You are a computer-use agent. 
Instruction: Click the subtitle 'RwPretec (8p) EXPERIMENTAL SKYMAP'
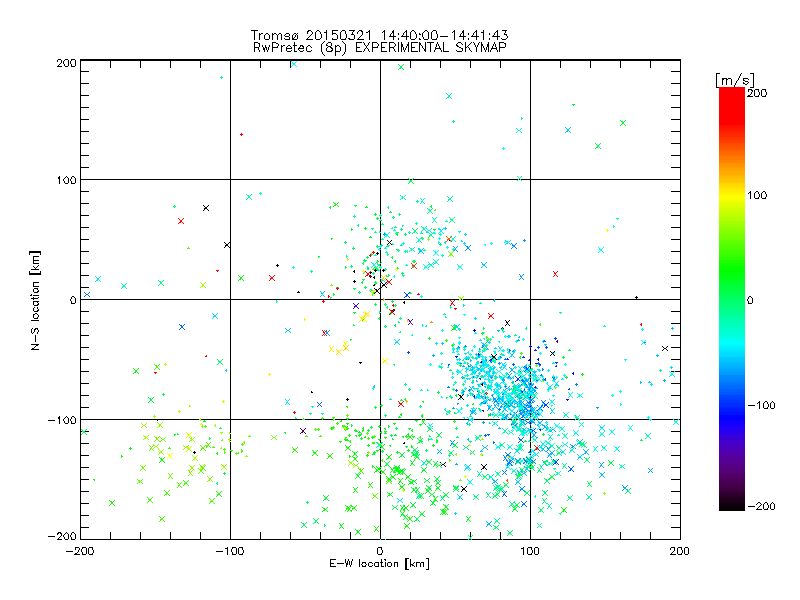380,48
